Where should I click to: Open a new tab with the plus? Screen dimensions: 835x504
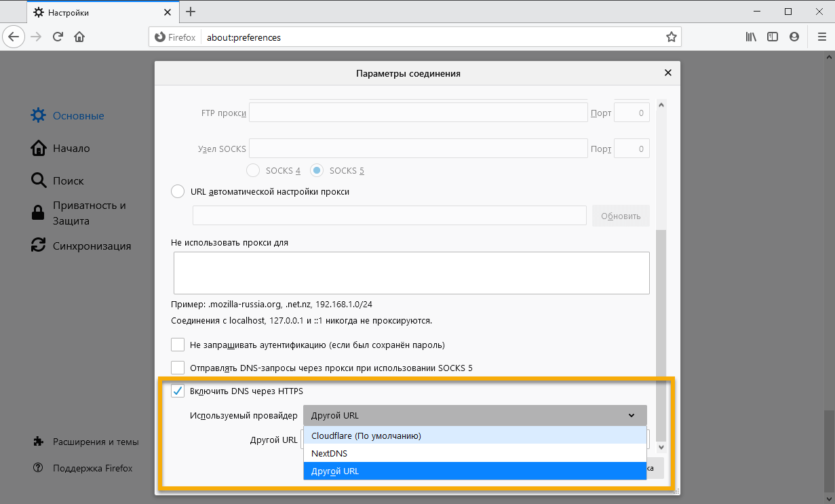pyautogui.click(x=191, y=12)
